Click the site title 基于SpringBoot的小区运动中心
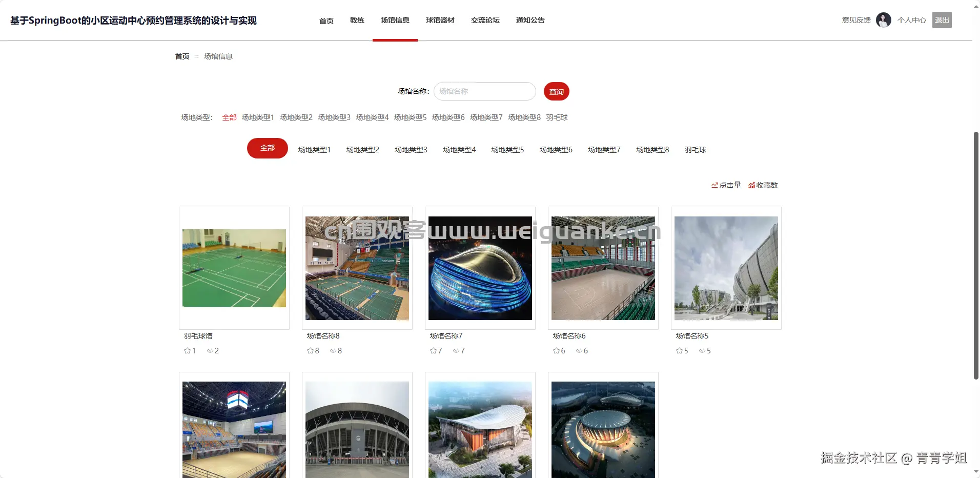 pos(133,21)
